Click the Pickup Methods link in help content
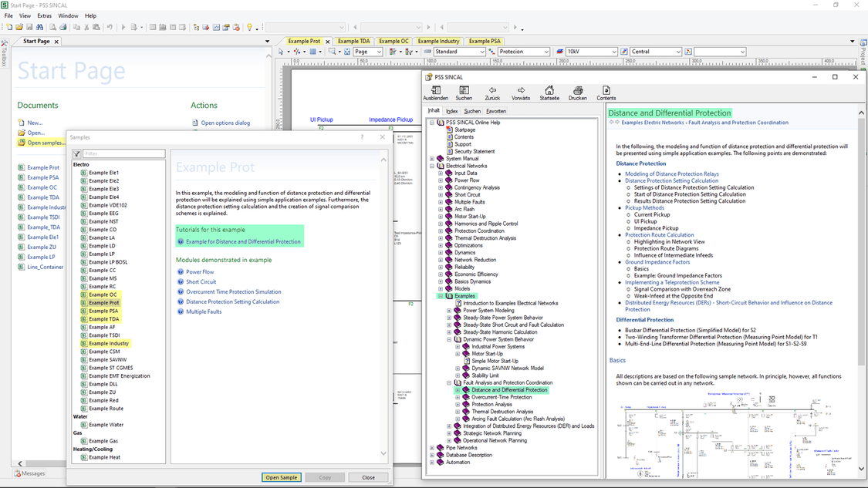The height and width of the screenshot is (488, 868). click(x=644, y=208)
